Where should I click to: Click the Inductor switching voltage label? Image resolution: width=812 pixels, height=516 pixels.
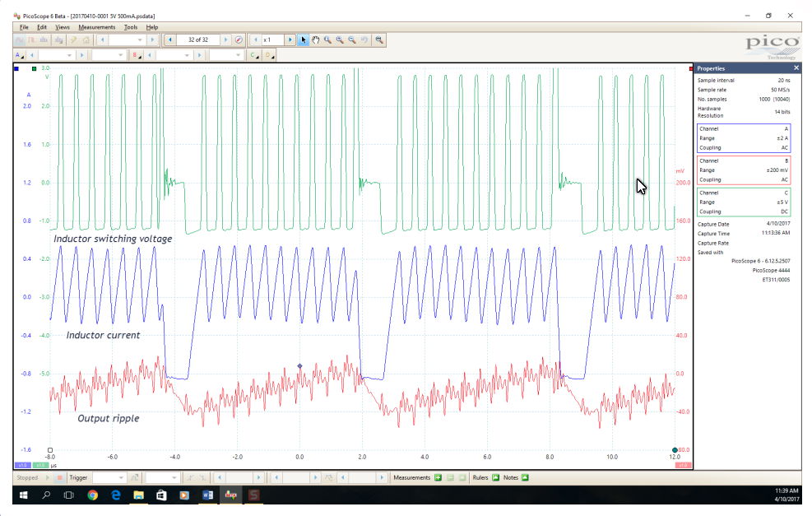[113, 239]
